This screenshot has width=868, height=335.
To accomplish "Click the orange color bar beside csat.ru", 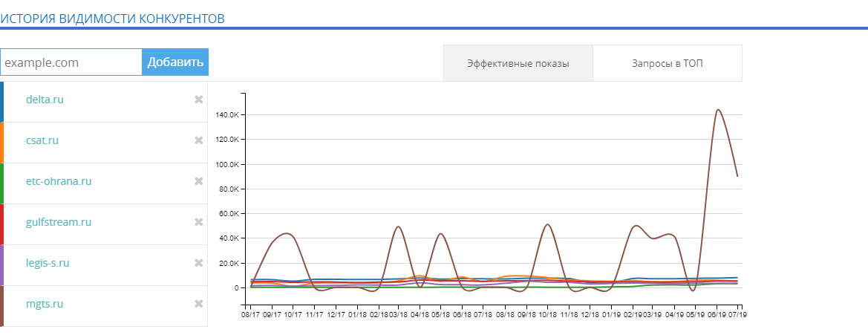I will point(2,143).
